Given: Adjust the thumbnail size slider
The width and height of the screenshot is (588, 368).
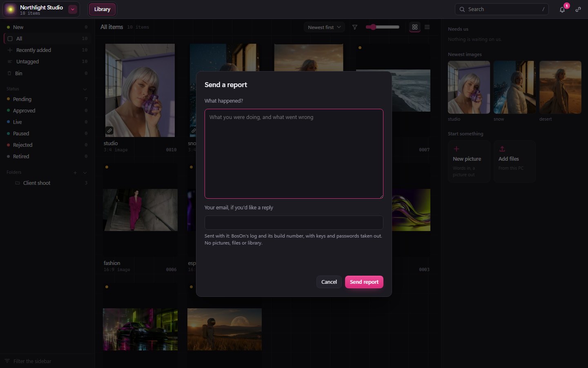Looking at the screenshot, I should tap(383, 27).
